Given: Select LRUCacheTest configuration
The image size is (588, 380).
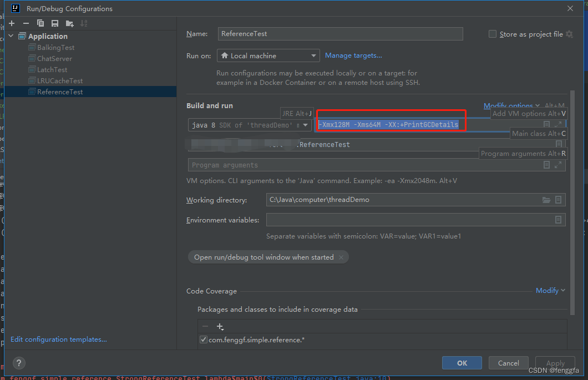Looking at the screenshot, I should pyautogui.click(x=59, y=80).
